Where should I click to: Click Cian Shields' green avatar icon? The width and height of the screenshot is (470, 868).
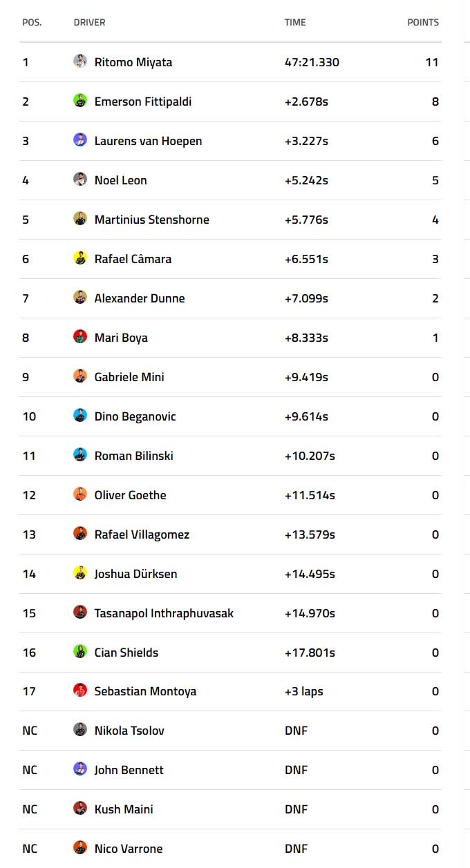click(x=80, y=651)
